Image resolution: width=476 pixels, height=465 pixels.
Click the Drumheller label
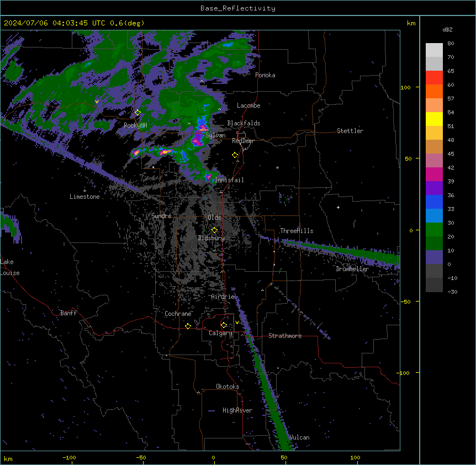click(352, 269)
